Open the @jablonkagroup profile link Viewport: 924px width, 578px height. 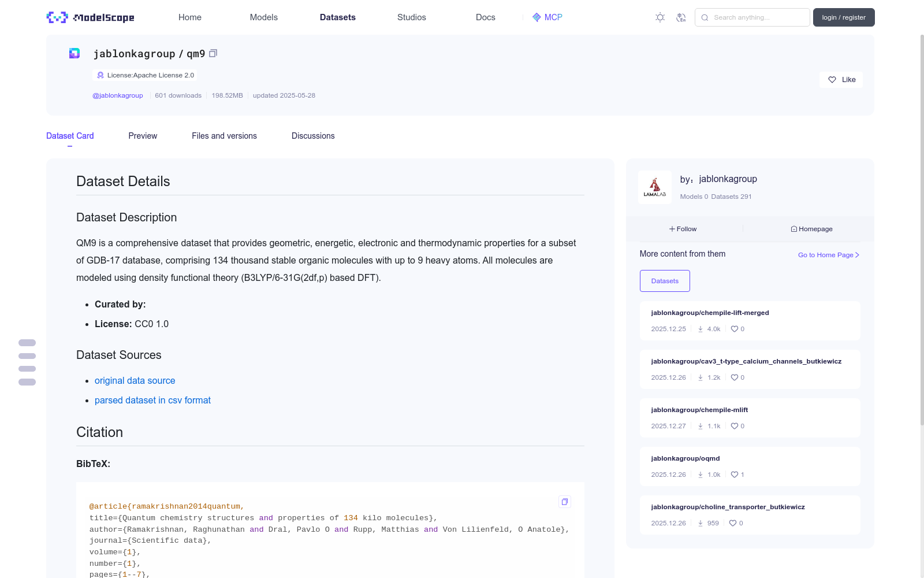pyautogui.click(x=118, y=95)
